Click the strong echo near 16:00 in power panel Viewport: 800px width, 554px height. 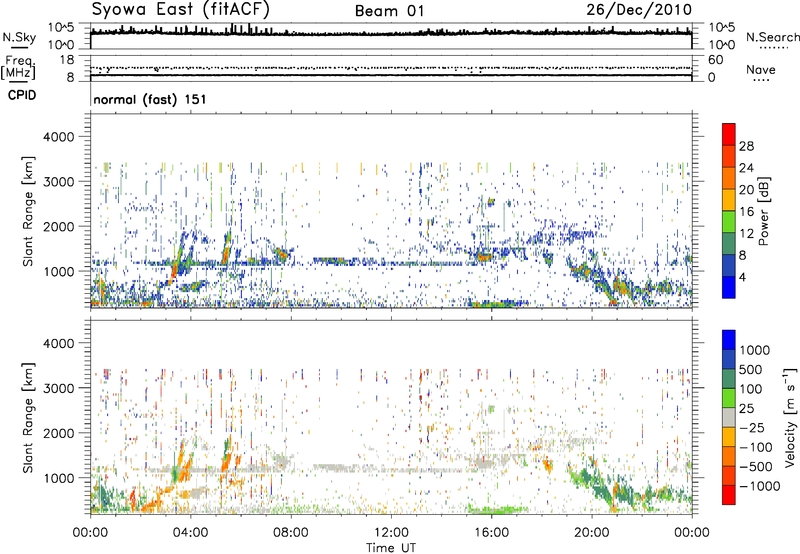click(483, 257)
